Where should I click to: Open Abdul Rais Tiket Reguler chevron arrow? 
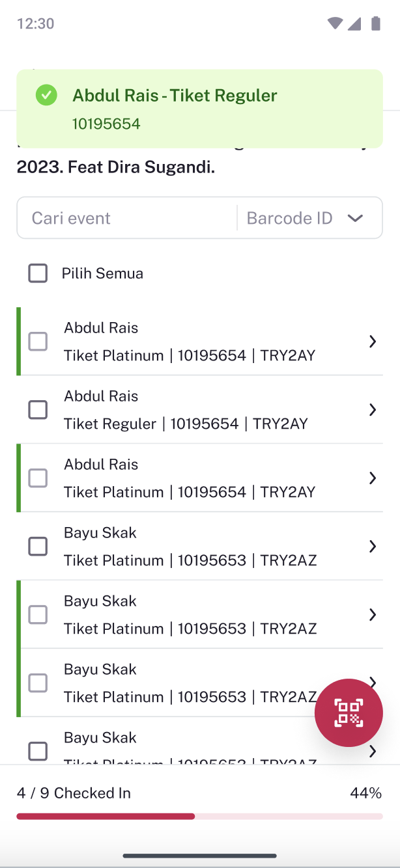[373, 410]
